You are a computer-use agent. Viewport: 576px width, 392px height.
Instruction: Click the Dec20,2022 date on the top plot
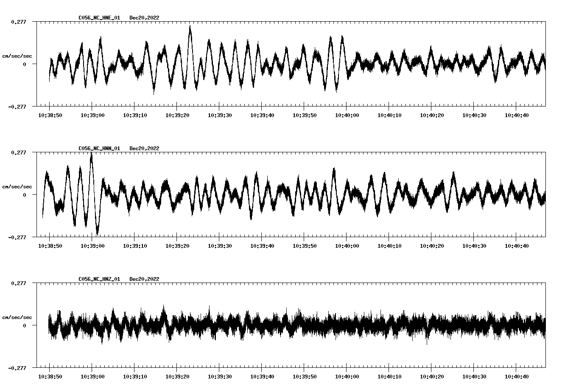(145, 18)
